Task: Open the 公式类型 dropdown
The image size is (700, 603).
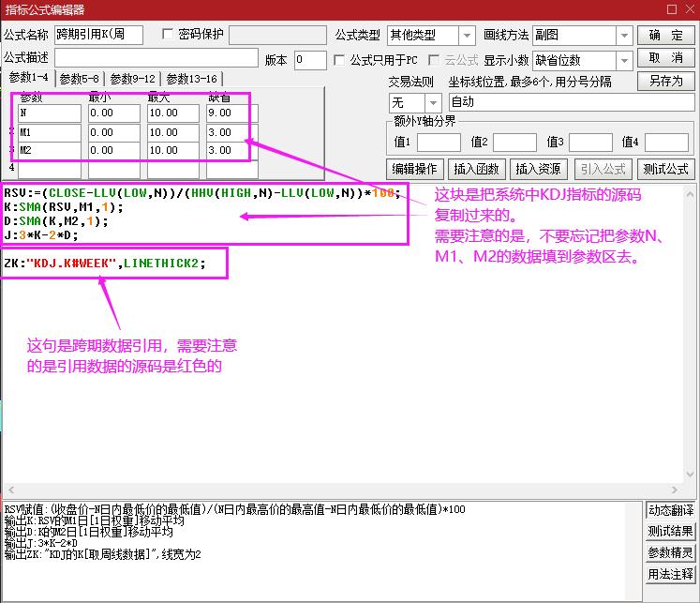Action: coord(468,36)
